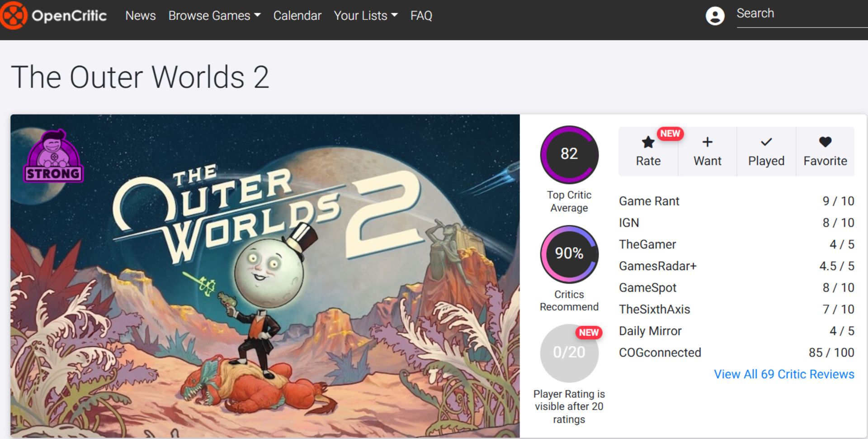868x439 pixels.
Task: Click the purple Strong rating badge
Action: coord(53,157)
